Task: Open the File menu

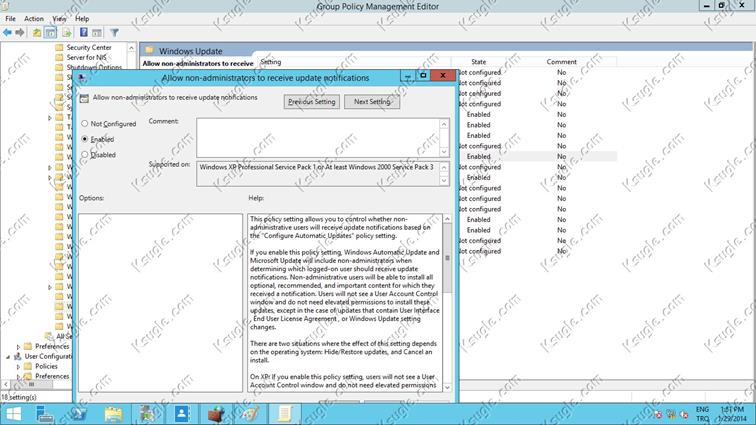Action: pos(10,18)
